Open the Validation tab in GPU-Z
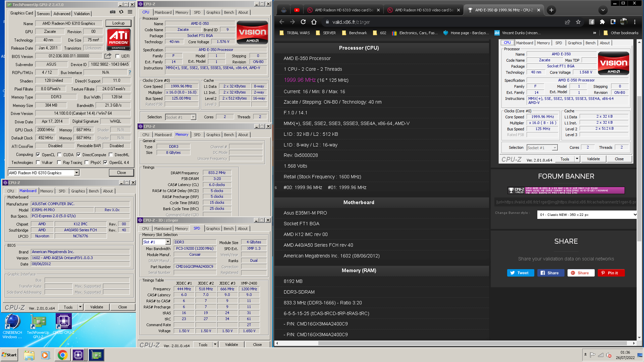644x362 pixels. [x=82, y=14]
